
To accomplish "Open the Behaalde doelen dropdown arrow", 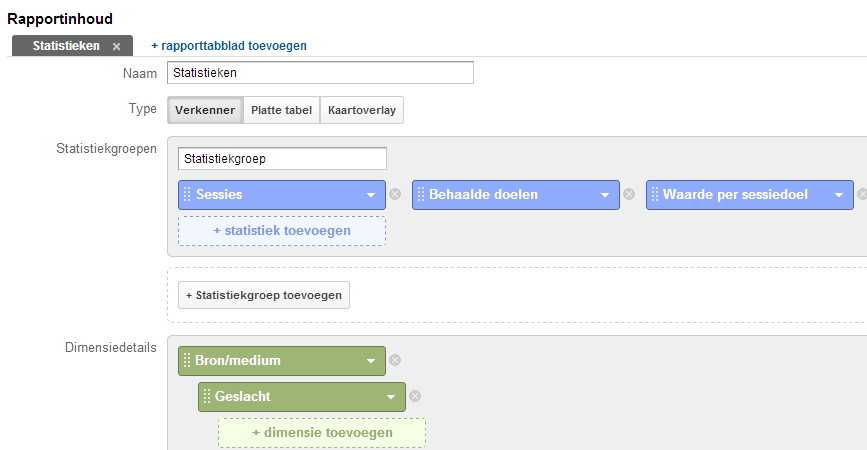I will coord(605,195).
